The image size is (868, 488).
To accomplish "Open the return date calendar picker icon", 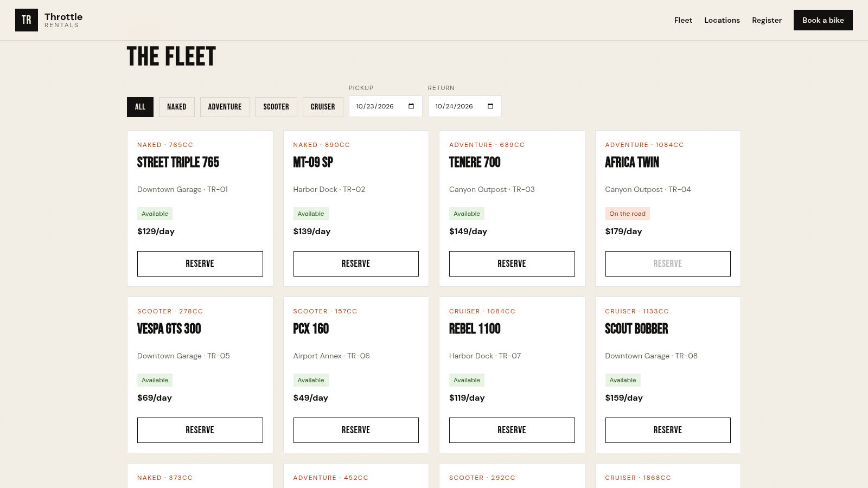I will [x=490, y=106].
